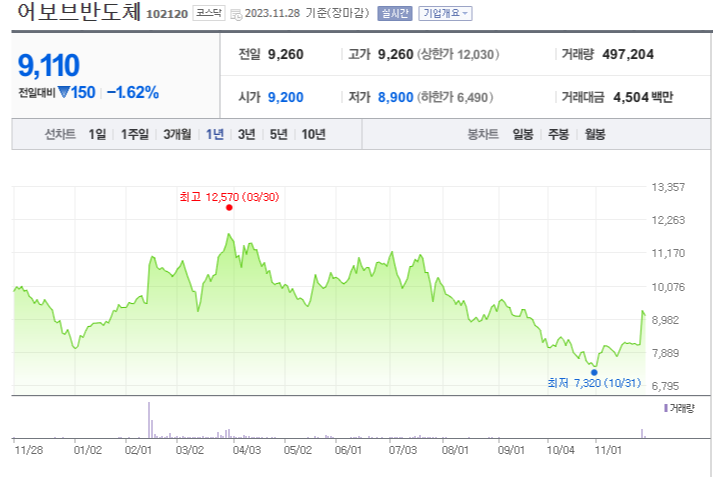Switch to the 3개월 chart period
This screenshot has height=477, width=713.
(x=177, y=134)
